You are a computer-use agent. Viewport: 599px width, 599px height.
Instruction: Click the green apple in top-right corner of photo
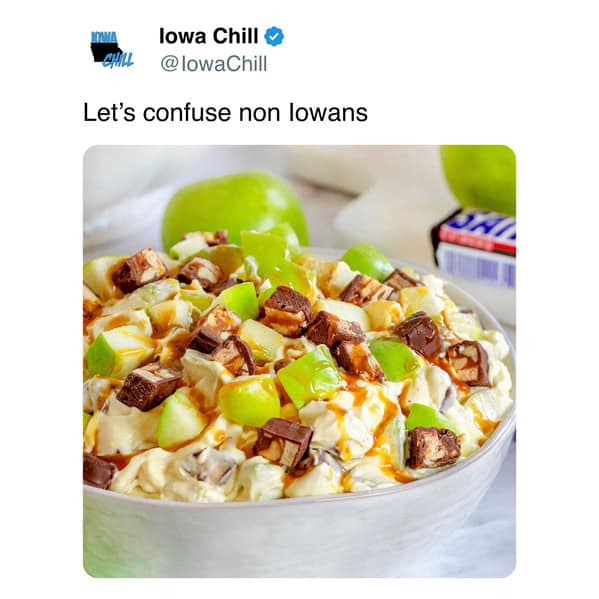tap(479, 180)
